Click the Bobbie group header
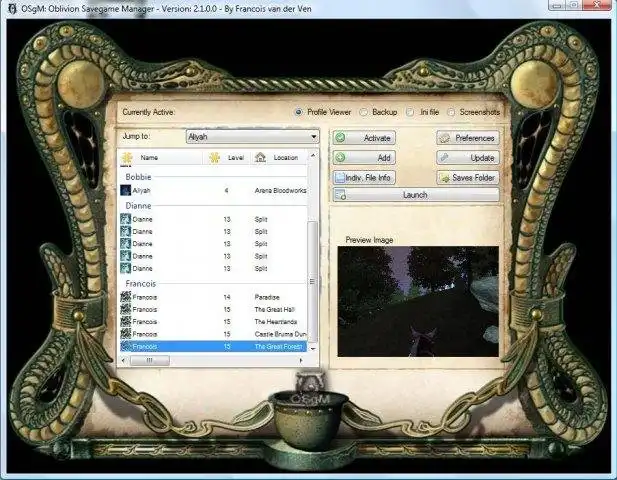 tap(138, 177)
